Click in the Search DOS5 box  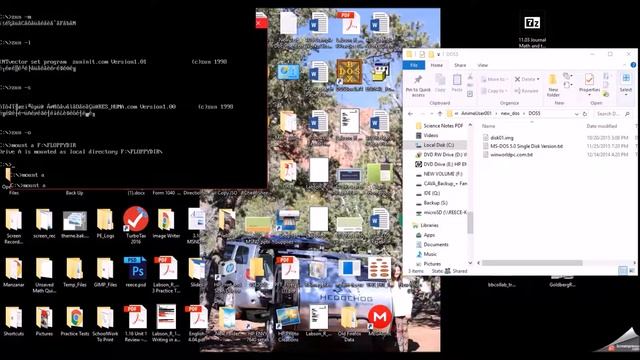613,113
